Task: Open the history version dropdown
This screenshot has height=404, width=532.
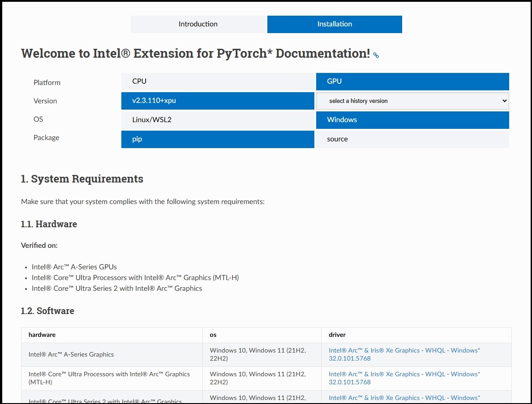Action: click(412, 101)
